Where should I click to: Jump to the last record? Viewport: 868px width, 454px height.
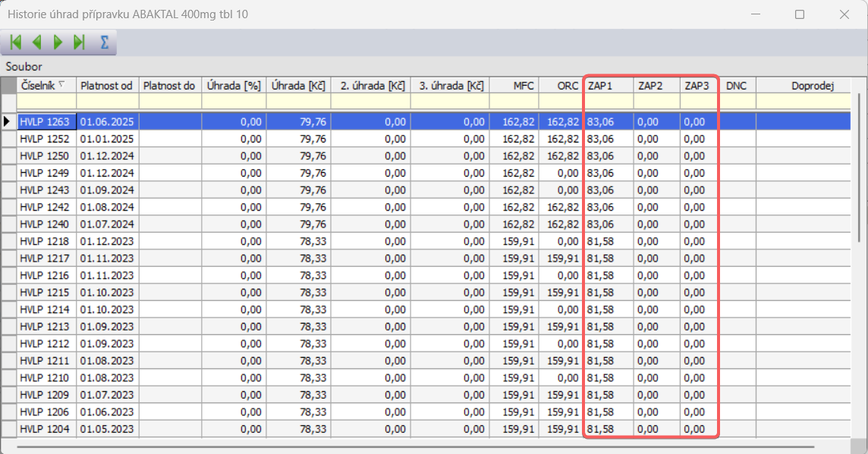pos(79,42)
